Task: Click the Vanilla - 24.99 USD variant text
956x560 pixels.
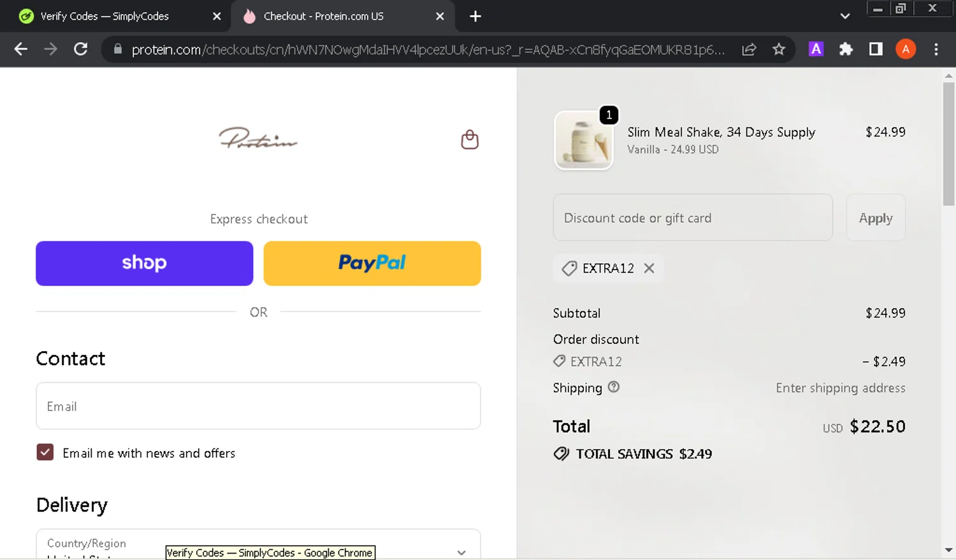Action: pos(672,149)
